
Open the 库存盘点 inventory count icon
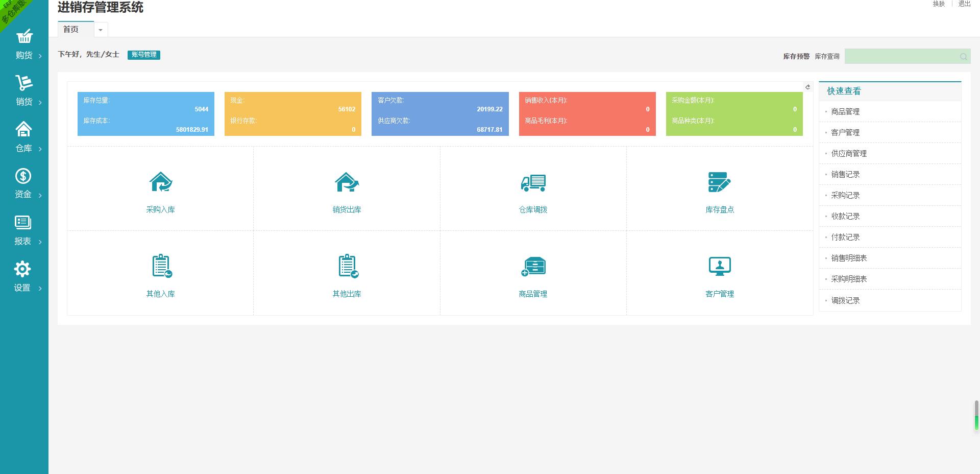point(720,182)
